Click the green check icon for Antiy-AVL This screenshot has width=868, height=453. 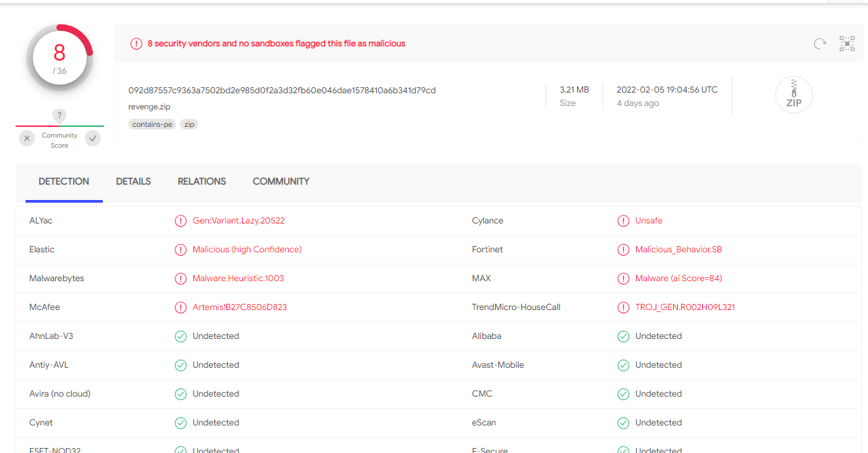click(181, 365)
